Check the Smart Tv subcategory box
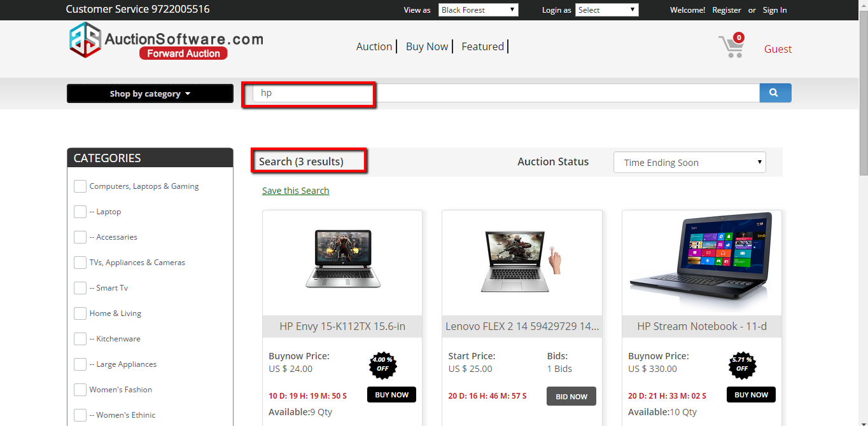The height and width of the screenshot is (426, 868). click(80, 288)
